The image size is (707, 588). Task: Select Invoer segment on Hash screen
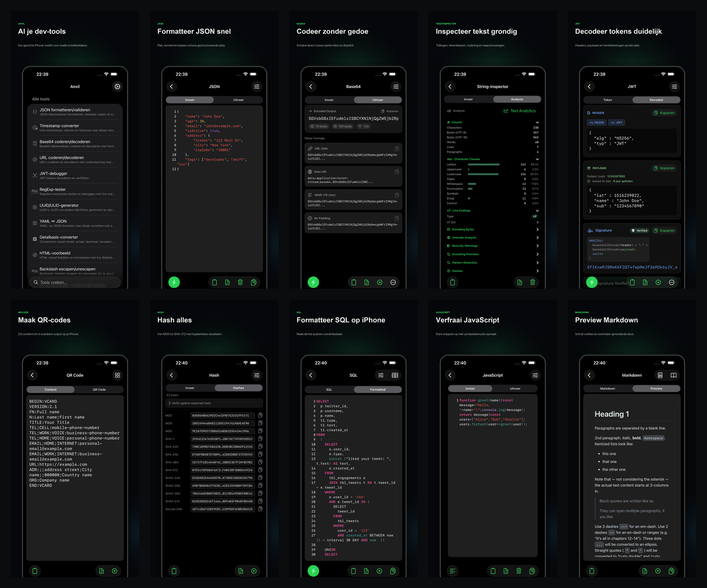(190, 388)
